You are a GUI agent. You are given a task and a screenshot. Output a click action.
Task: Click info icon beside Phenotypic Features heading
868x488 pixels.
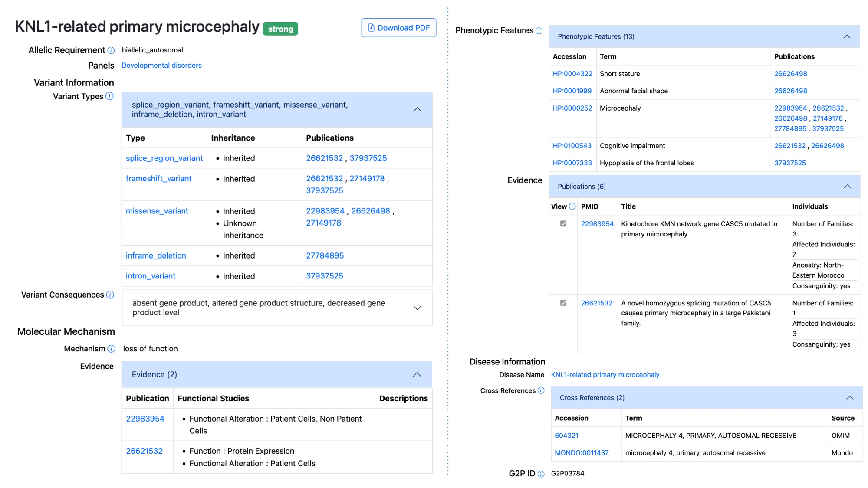pyautogui.click(x=539, y=31)
